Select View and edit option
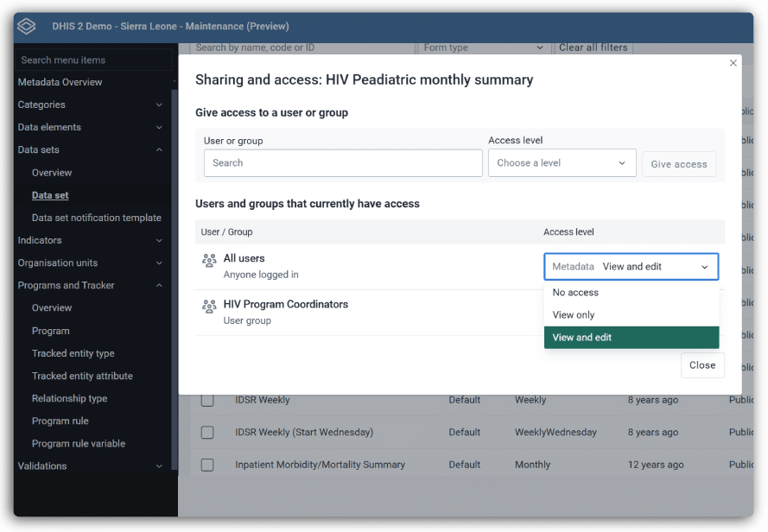768x532 pixels. (631, 338)
